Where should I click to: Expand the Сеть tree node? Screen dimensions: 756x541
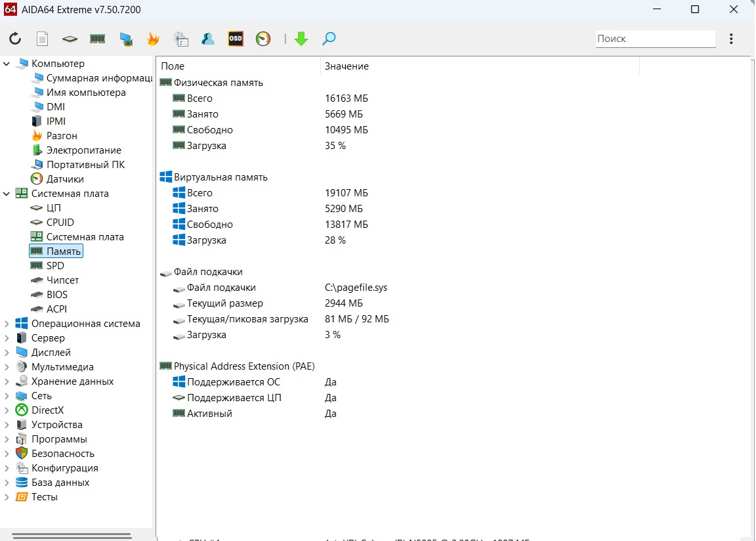7,397
